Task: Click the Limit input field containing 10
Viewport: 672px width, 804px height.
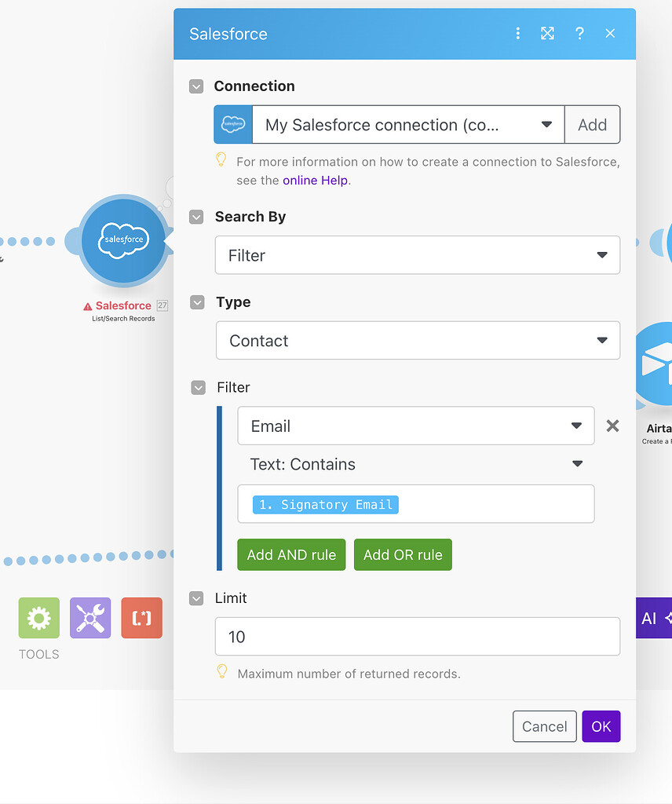Action: (418, 637)
